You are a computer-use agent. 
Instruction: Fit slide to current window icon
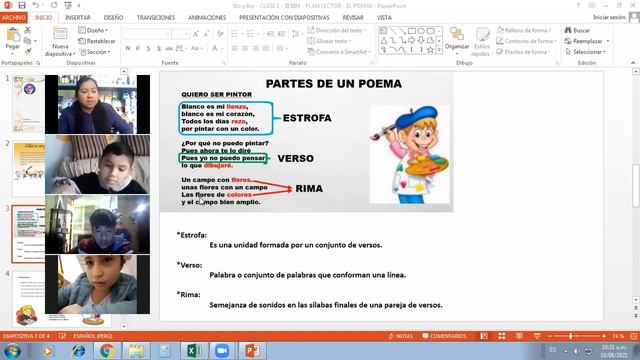tap(633, 336)
